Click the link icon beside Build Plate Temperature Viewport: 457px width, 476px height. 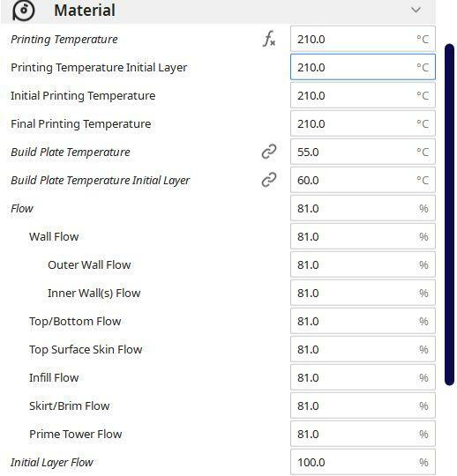point(269,152)
